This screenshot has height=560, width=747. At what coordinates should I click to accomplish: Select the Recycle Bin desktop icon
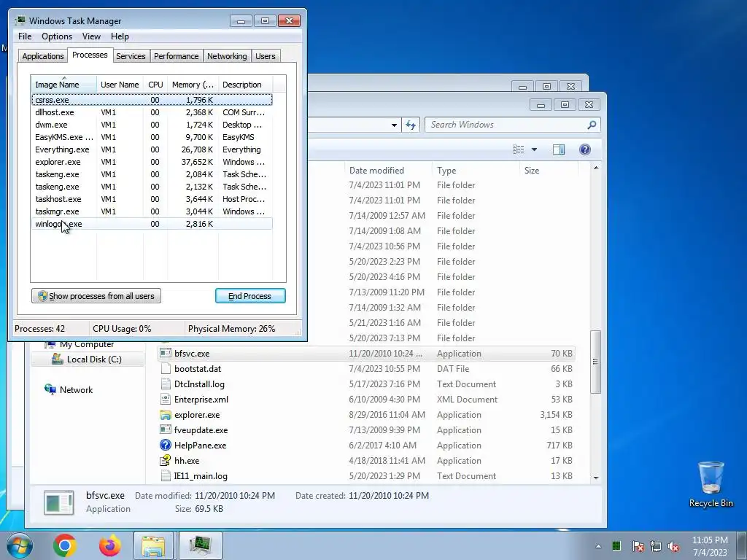pyautogui.click(x=711, y=484)
